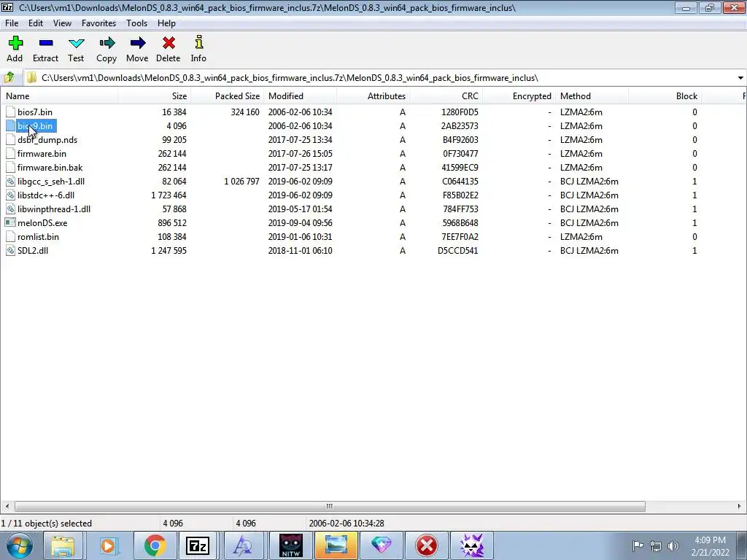Go up one folder level icon
Screen dimensions: 747x560
[9, 77]
